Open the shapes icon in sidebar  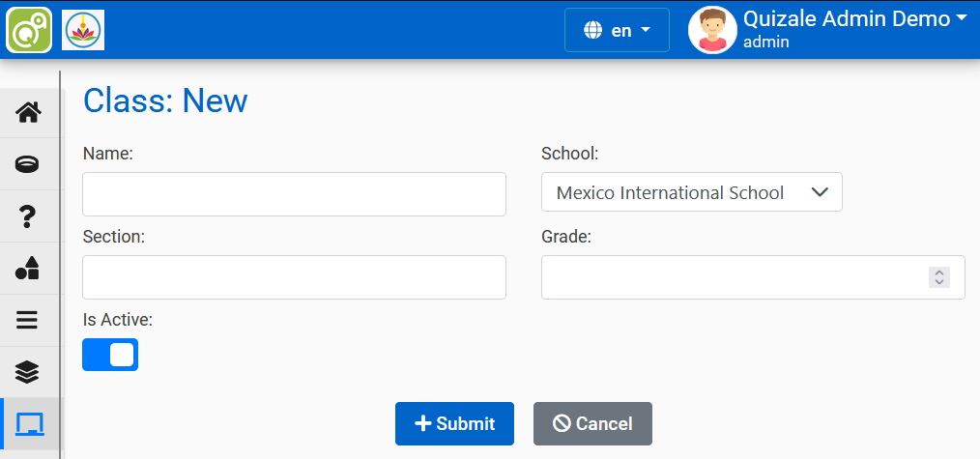[29, 269]
